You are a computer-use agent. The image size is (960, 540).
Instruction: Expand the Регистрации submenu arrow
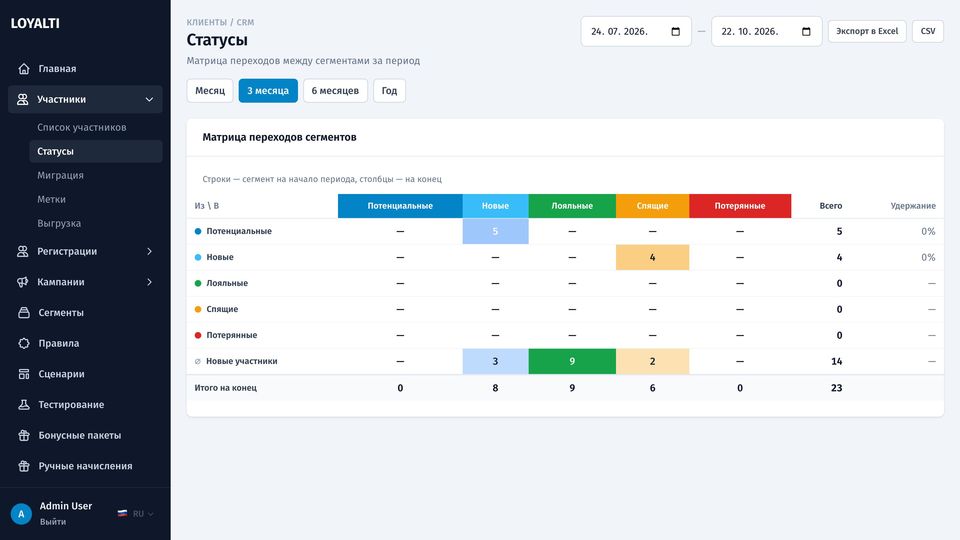click(x=149, y=251)
